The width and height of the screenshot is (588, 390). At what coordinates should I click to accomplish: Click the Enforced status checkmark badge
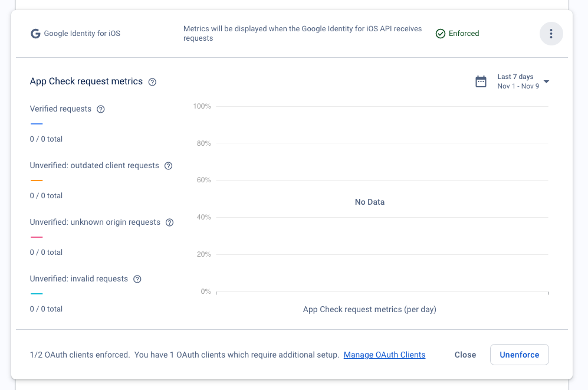tap(441, 34)
